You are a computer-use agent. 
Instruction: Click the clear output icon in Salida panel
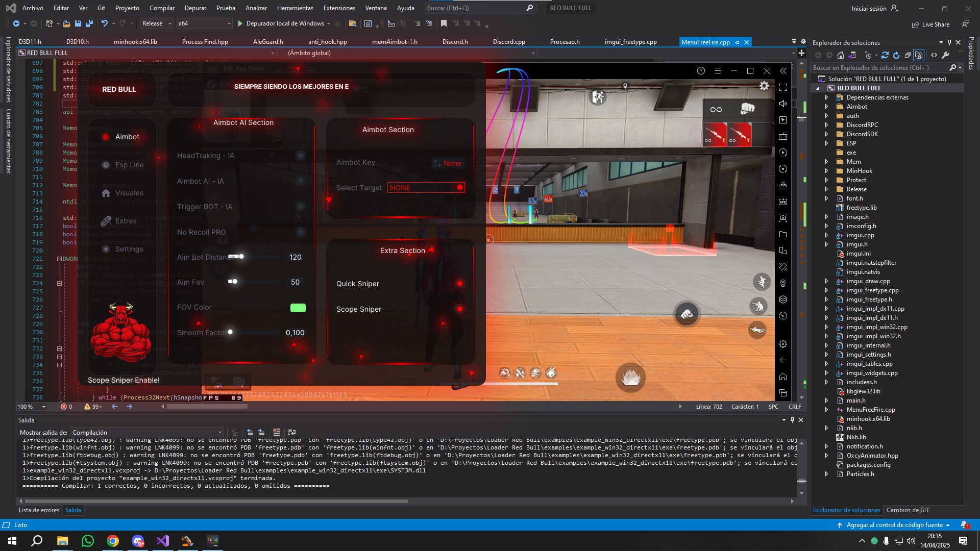tap(276, 432)
